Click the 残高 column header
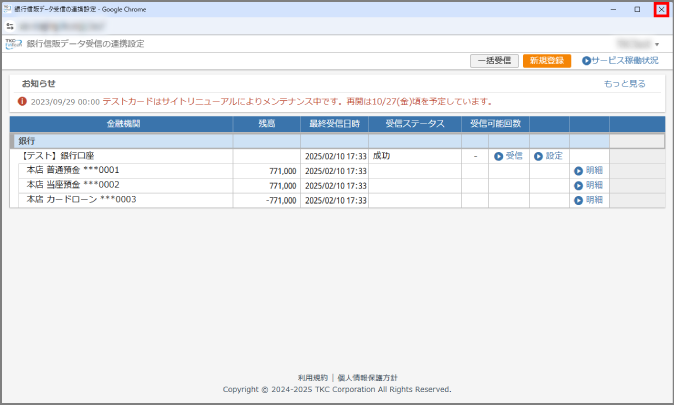This screenshot has height=405, width=674. [x=266, y=124]
